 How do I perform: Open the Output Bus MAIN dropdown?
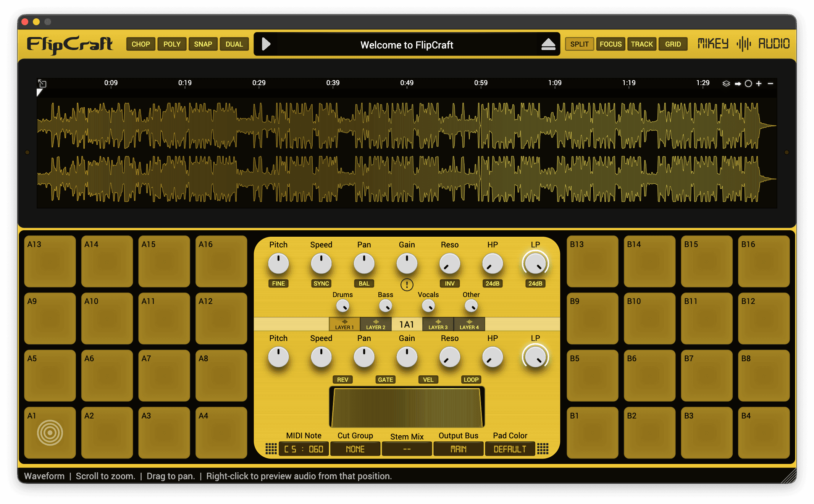point(458,449)
